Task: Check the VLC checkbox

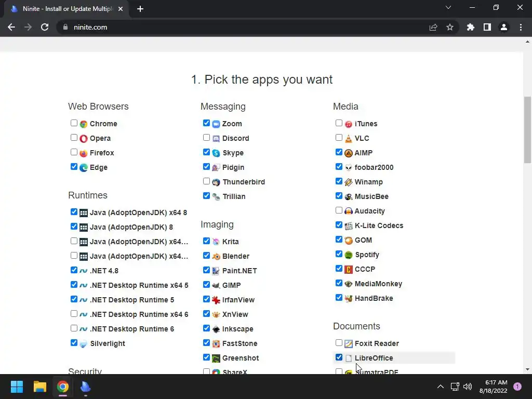Action: tap(339, 137)
